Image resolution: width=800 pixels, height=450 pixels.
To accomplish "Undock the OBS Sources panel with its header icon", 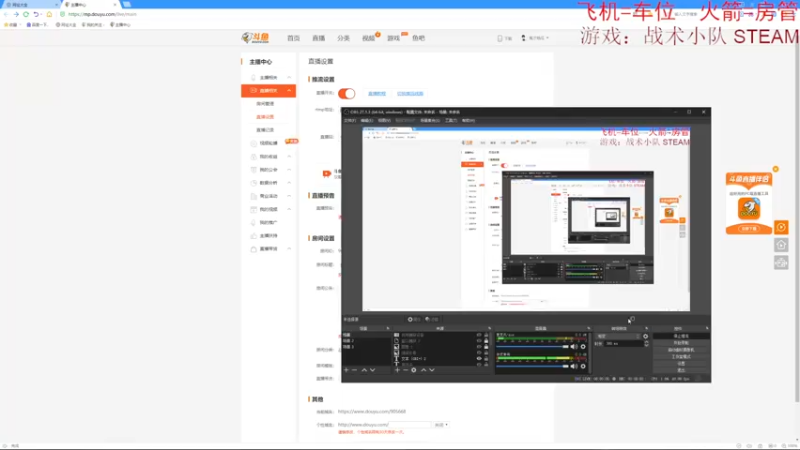I will pyautogui.click(x=489, y=329).
